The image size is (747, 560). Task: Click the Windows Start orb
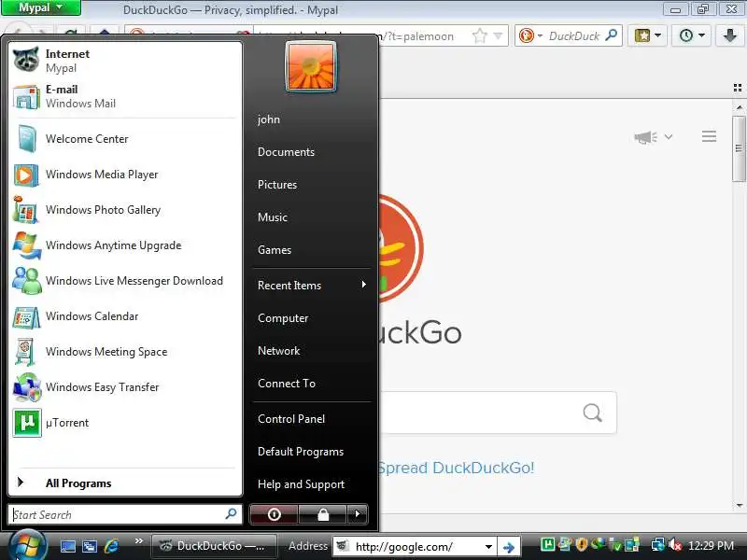(x=27, y=546)
